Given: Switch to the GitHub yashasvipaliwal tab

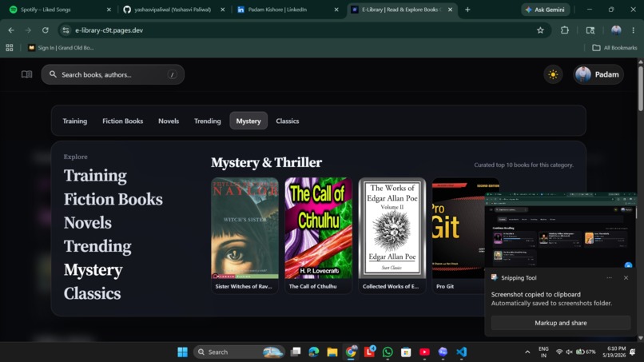Looking at the screenshot, I should pos(174,10).
